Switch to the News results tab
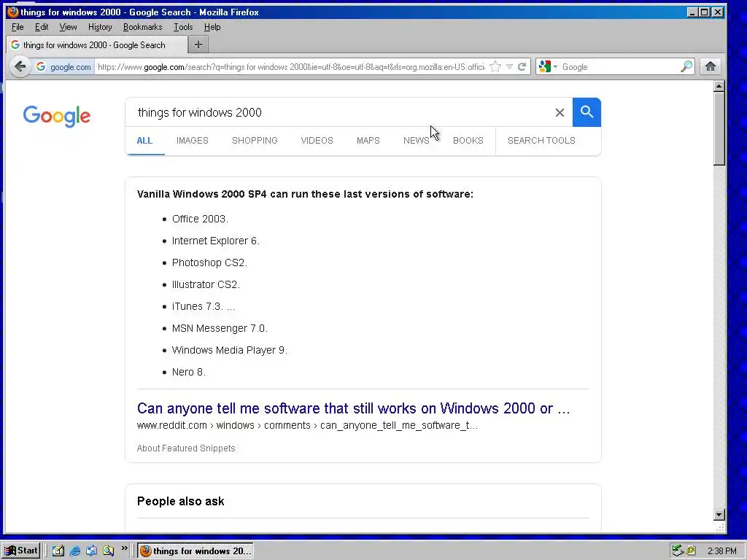The image size is (747, 560). pyautogui.click(x=417, y=141)
